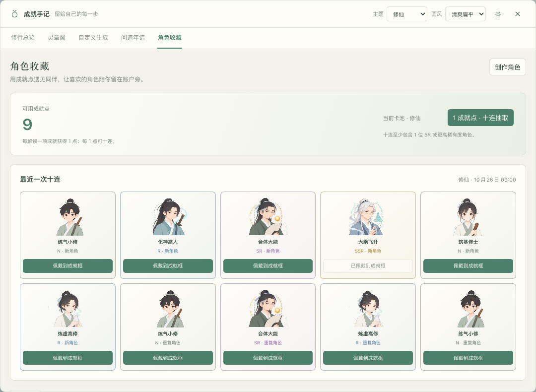This screenshot has height=392, width=536.
Task: Click the 每解锁一项成就获得 1 点 hint text
Action: (x=68, y=141)
